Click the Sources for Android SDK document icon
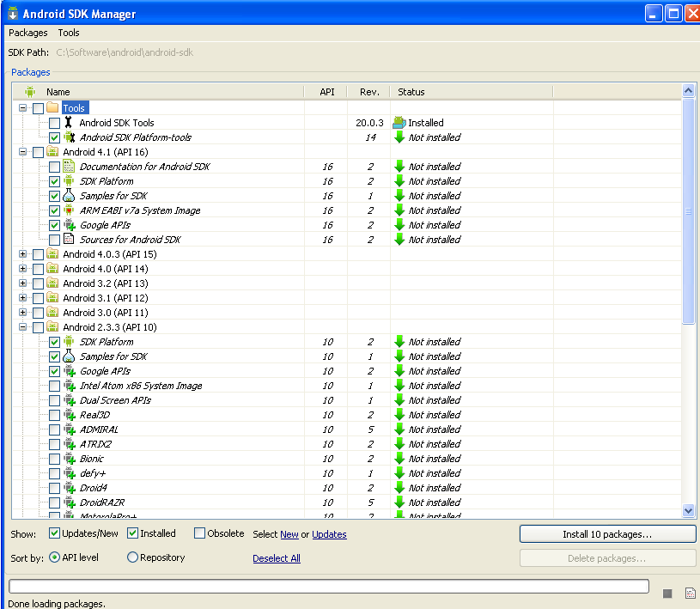The height and width of the screenshot is (609, 700). [x=69, y=240]
